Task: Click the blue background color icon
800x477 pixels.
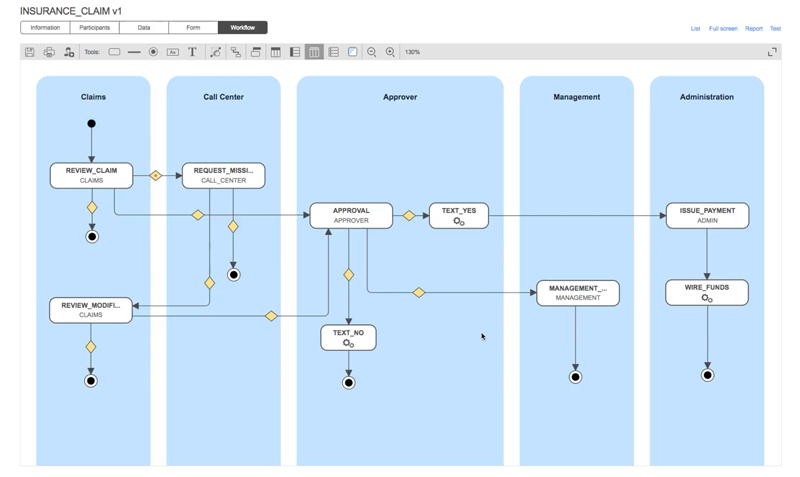Action: tap(353, 52)
